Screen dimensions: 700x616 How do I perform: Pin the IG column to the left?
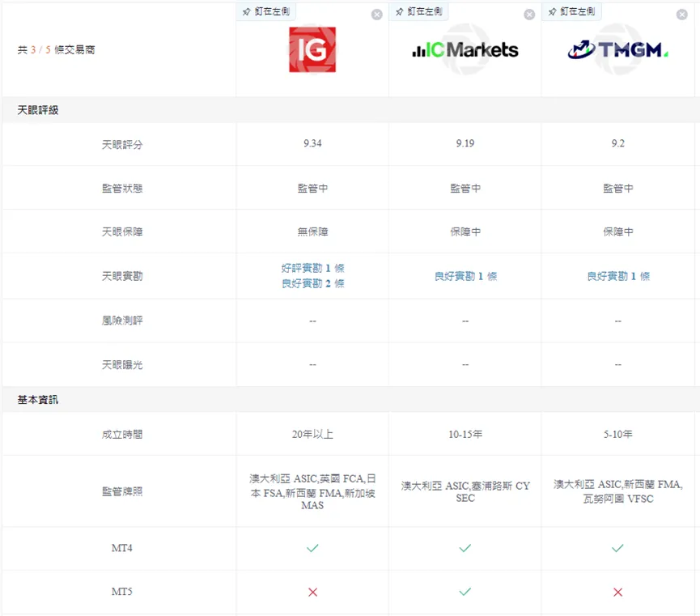click(266, 11)
